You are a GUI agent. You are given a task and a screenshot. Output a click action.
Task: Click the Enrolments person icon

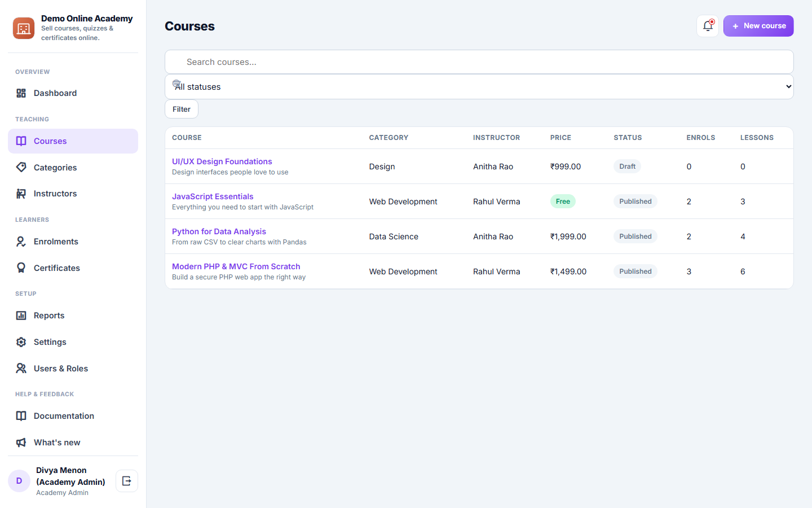[21, 242]
